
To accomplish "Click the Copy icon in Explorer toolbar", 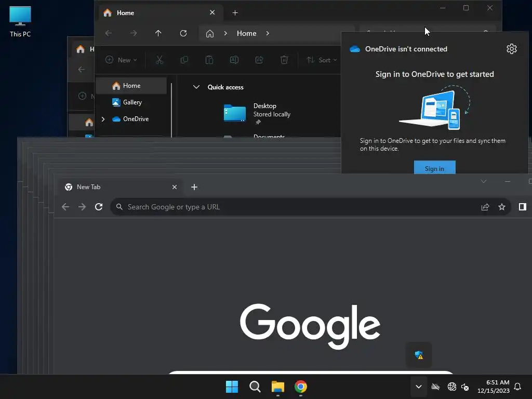I will [184, 60].
